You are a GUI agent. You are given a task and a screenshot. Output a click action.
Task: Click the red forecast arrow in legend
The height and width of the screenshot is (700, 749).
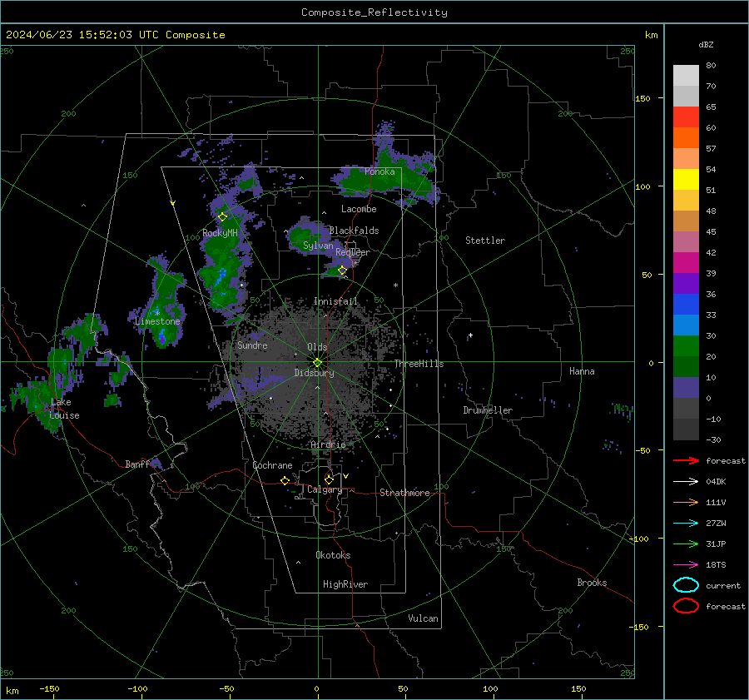point(686,460)
